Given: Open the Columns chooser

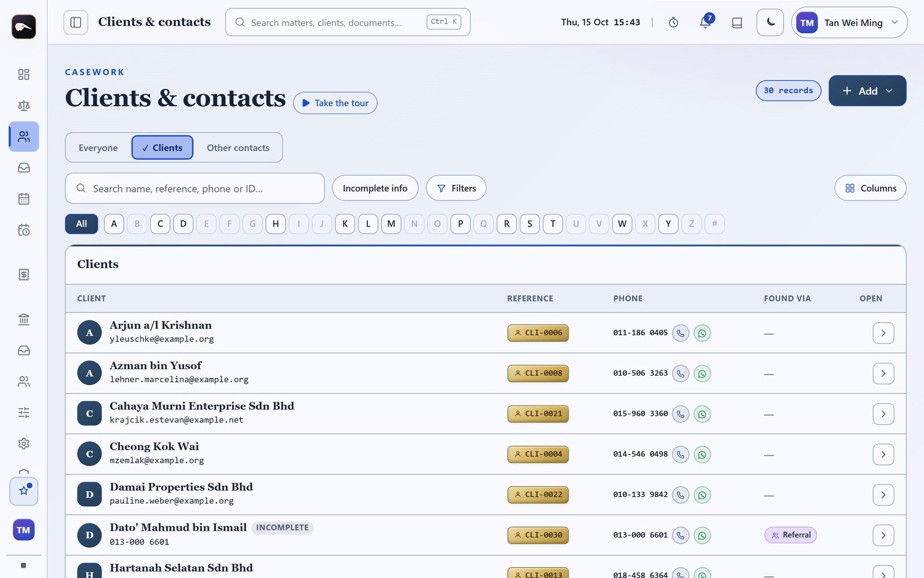Looking at the screenshot, I should coord(870,188).
